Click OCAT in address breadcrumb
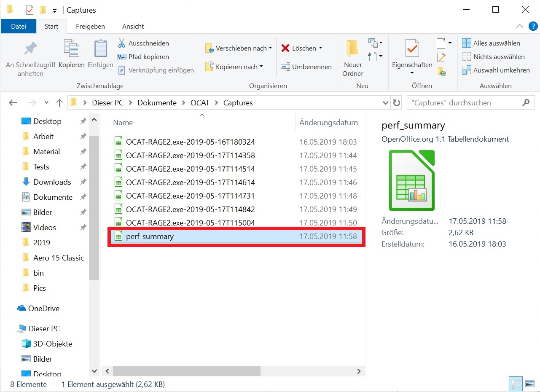 click(x=200, y=102)
